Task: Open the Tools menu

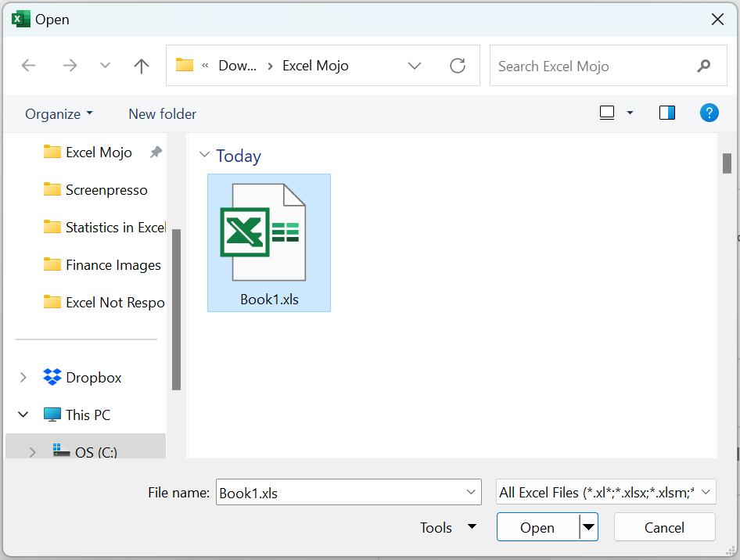Action: point(448,527)
